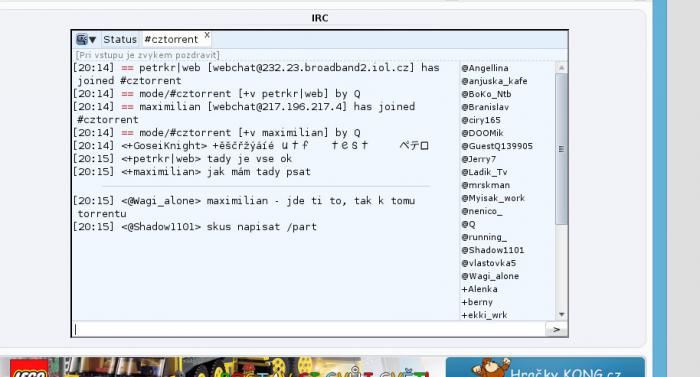Click the nick list scrollbar thumb
The width and height of the screenshot is (700, 377).
561,149
